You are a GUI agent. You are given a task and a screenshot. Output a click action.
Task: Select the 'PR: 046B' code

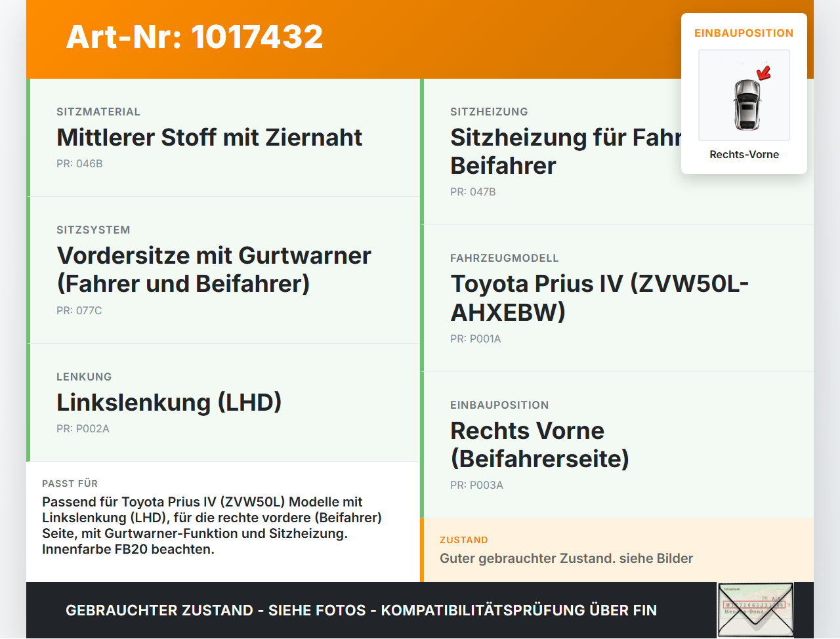tap(79, 164)
